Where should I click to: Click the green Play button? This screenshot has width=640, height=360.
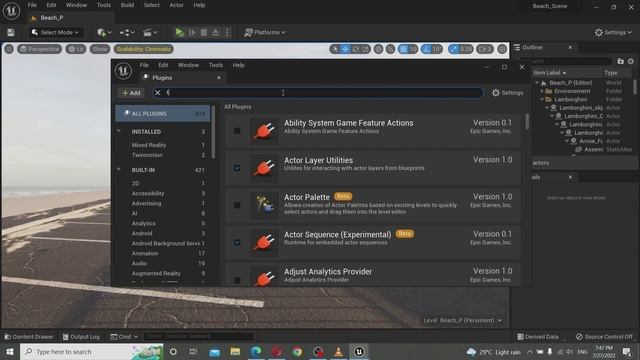point(180,32)
